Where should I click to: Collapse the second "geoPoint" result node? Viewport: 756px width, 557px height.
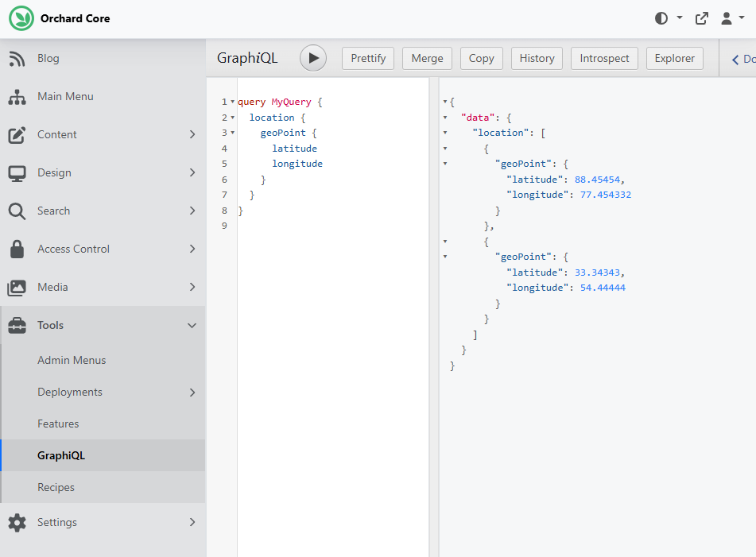pyautogui.click(x=445, y=257)
